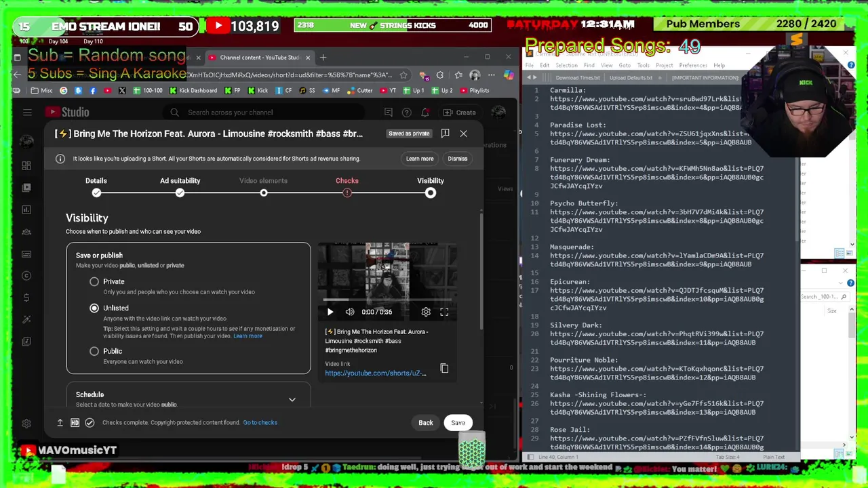Viewport: 868px width, 488px height.
Task: Open the Studio Settings gear in sidebar
Action: (26, 424)
